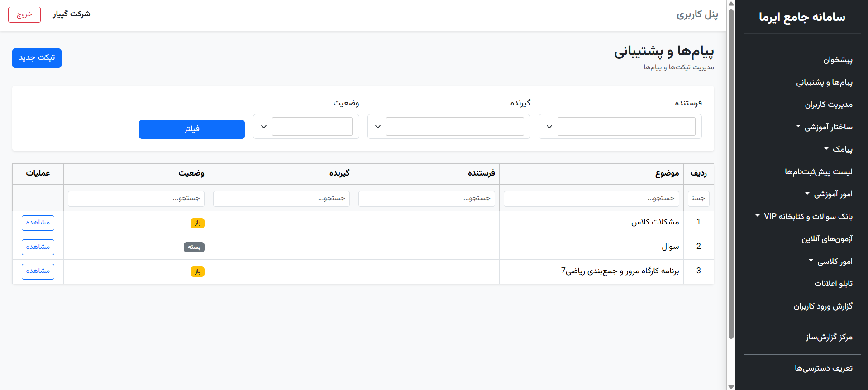Click the فرستنده filter input field

coord(626,127)
